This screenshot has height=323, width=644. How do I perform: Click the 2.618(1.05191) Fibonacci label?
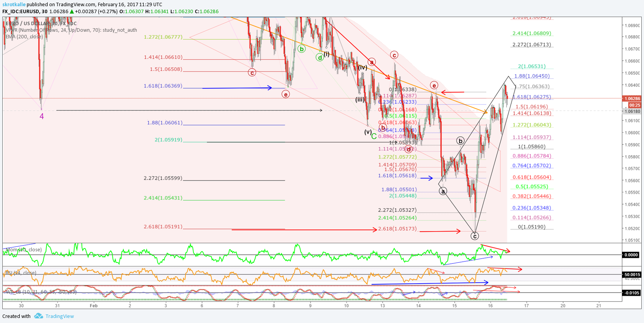(163, 227)
